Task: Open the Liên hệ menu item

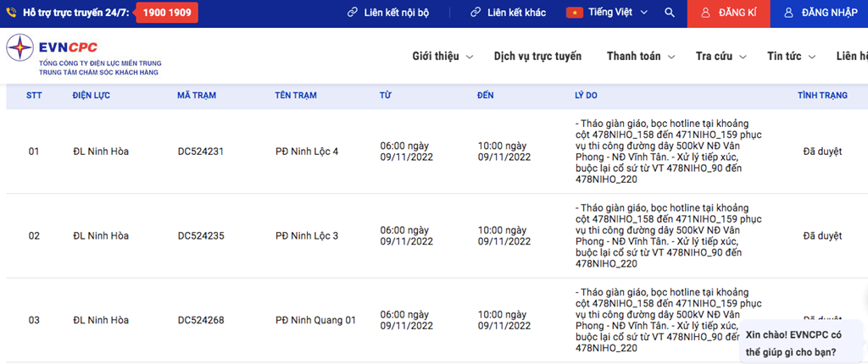Action: tap(851, 56)
